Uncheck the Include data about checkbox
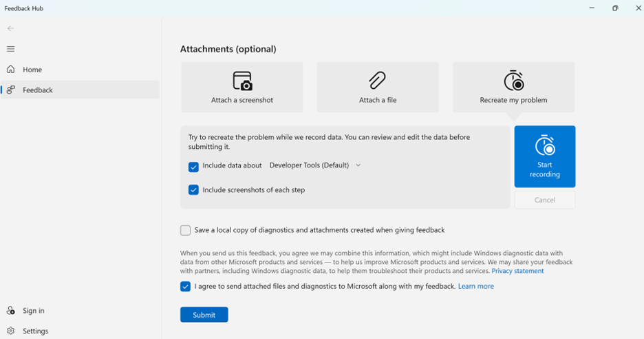 [x=193, y=167]
